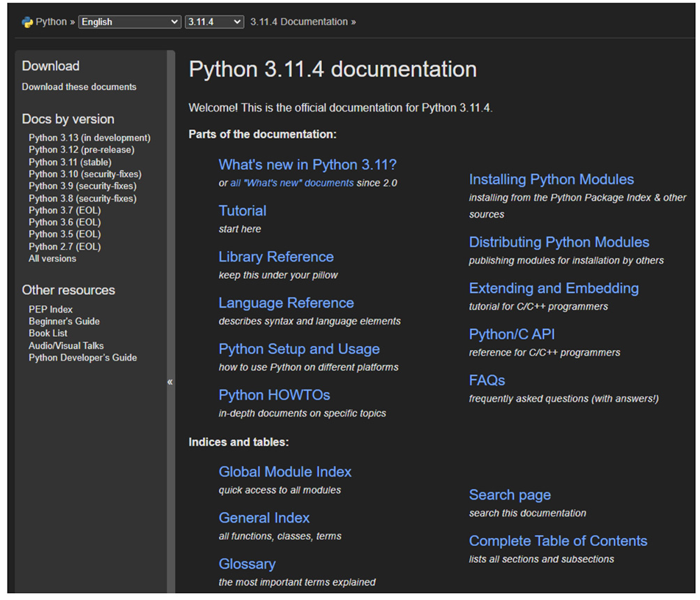The image size is (700, 600).
Task: Open the Glossary link
Action: (247, 564)
